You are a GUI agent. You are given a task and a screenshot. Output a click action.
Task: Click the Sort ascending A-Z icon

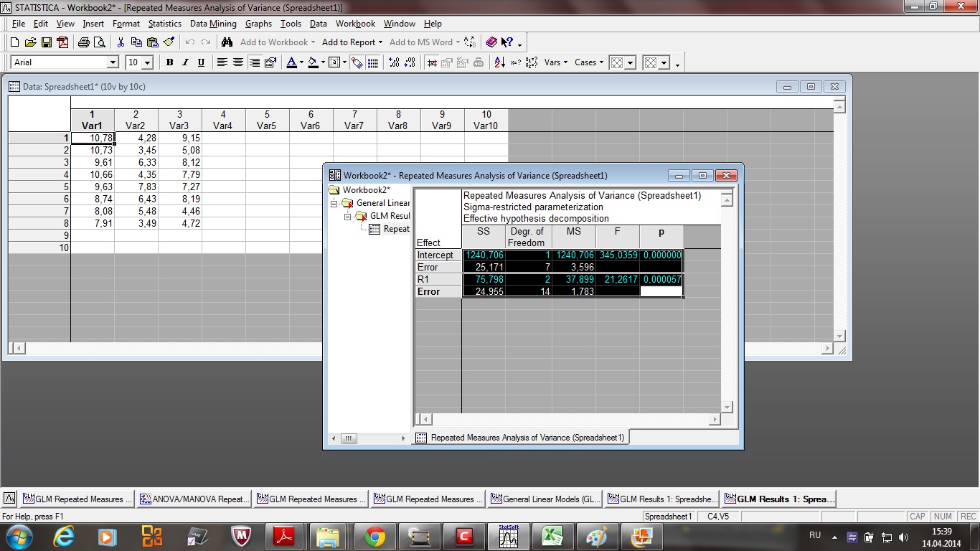500,62
